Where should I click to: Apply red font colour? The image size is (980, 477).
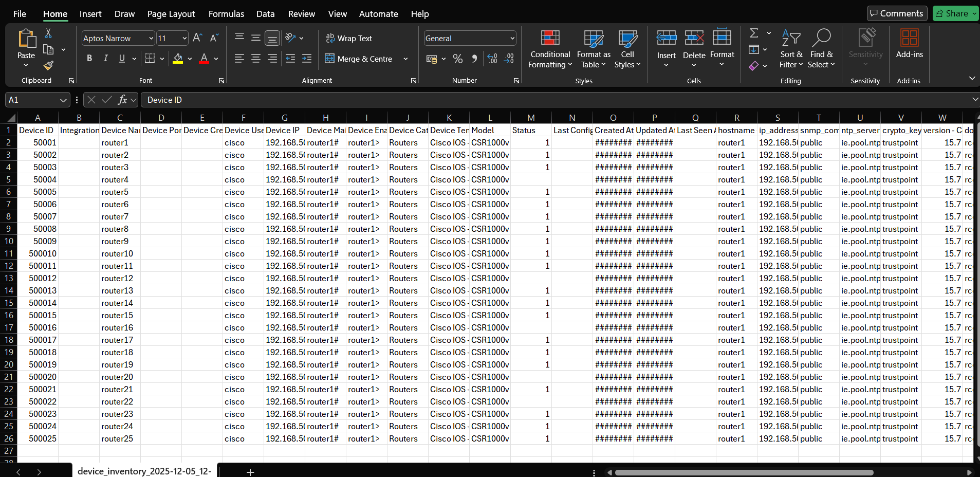(x=204, y=59)
